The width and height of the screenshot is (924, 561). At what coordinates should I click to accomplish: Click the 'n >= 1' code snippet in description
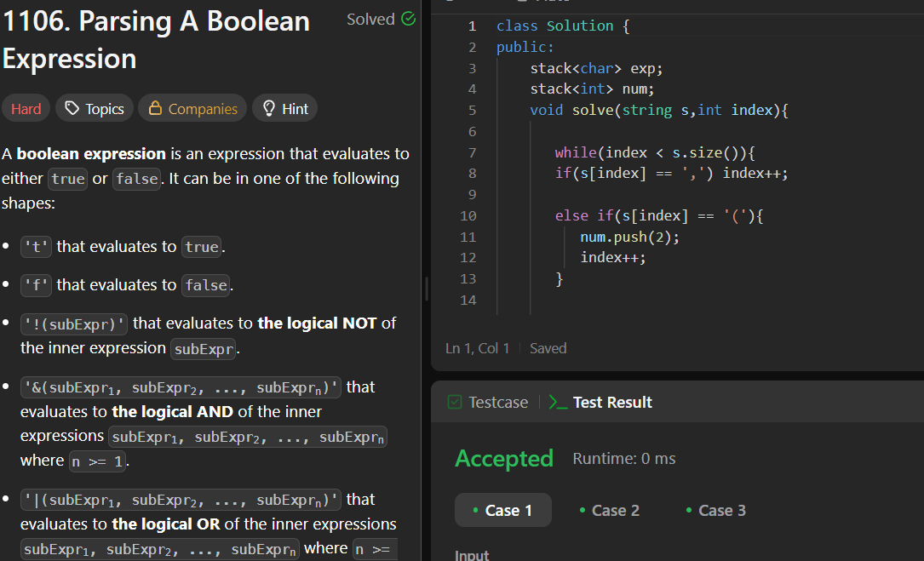pyautogui.click(x=97, y=461)
